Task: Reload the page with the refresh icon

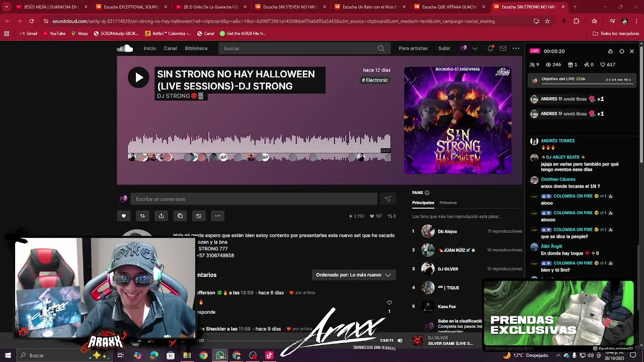Action: (31, 21)
